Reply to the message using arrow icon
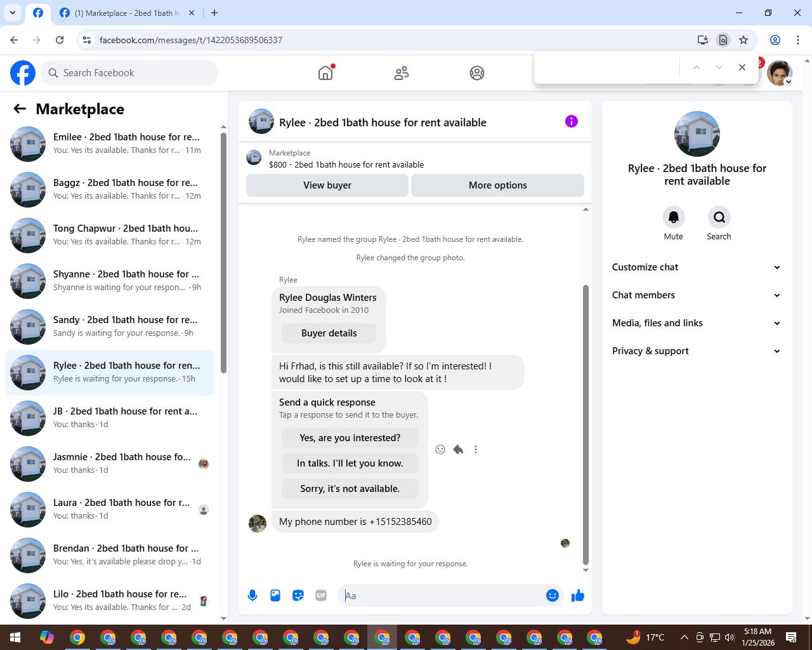 click(x=458, y=449)
